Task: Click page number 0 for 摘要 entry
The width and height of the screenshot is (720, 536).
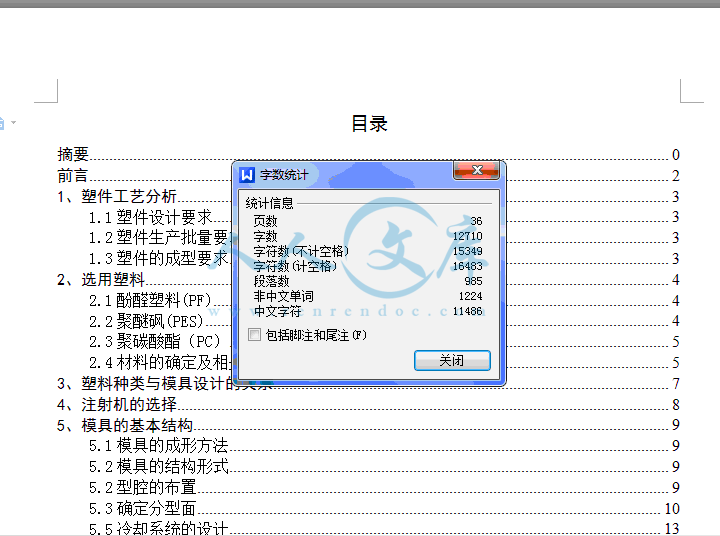Action: click(x=675, y=155)
